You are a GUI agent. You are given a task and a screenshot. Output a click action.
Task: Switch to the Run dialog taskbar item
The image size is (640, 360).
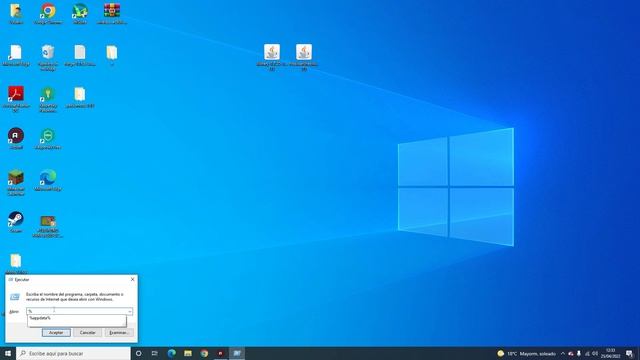[x=237, y=353]
